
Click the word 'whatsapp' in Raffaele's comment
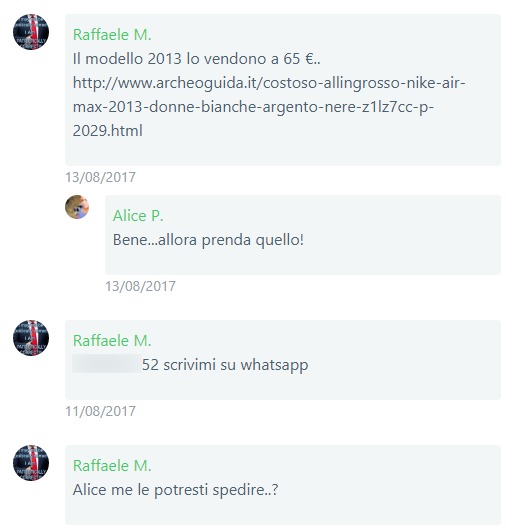(x=274, y=365)
